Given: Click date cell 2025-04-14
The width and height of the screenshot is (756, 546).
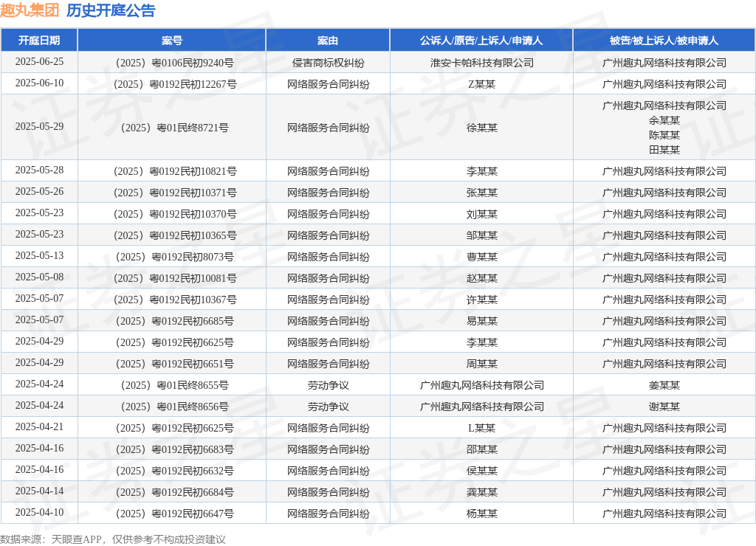Looking at the screenshot, I should 39,491.
